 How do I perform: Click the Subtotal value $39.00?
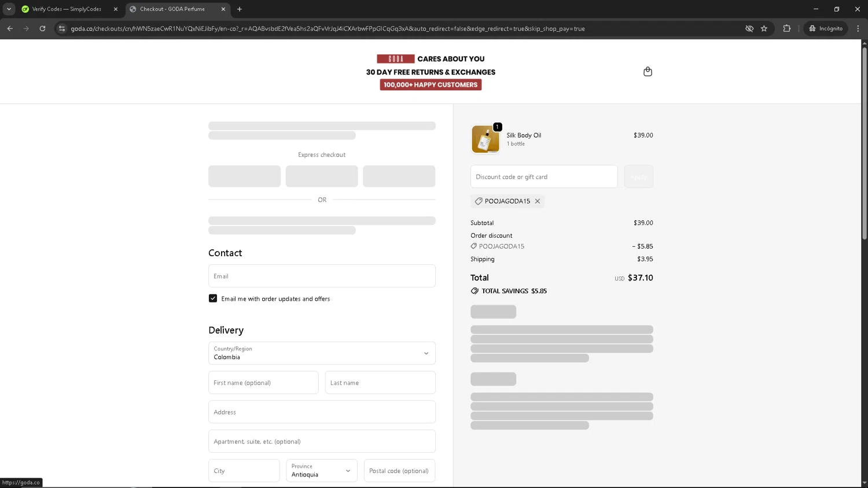(643, 223)
